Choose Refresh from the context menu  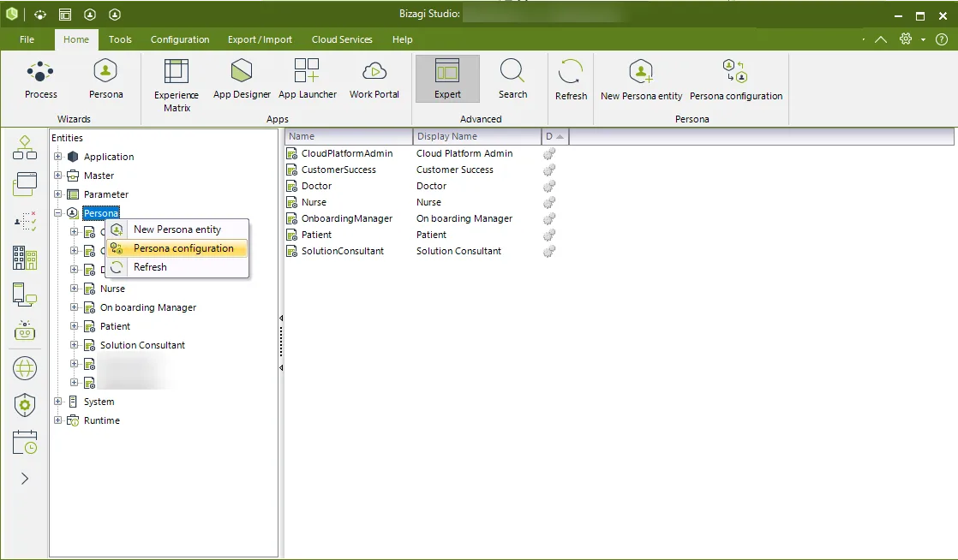tap(177, 267)
